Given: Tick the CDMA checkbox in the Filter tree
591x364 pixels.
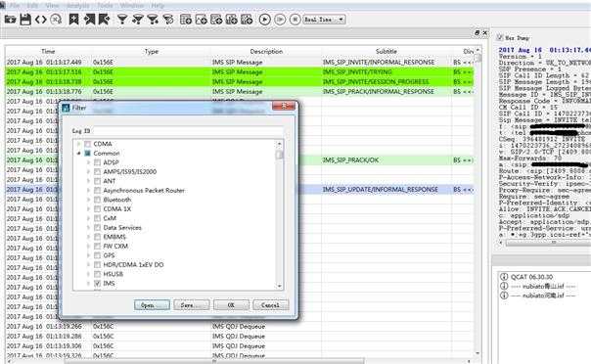Looking at the screenshot, I should 87,144.
